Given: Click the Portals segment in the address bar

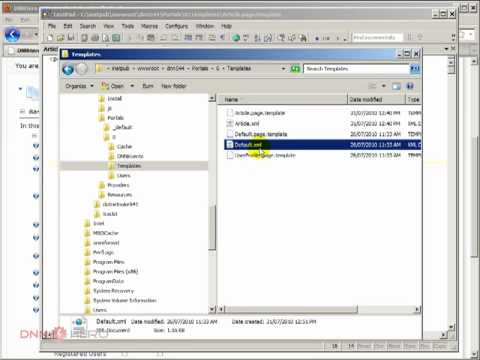Looking at the screenshot, I should tap(200, 68).
